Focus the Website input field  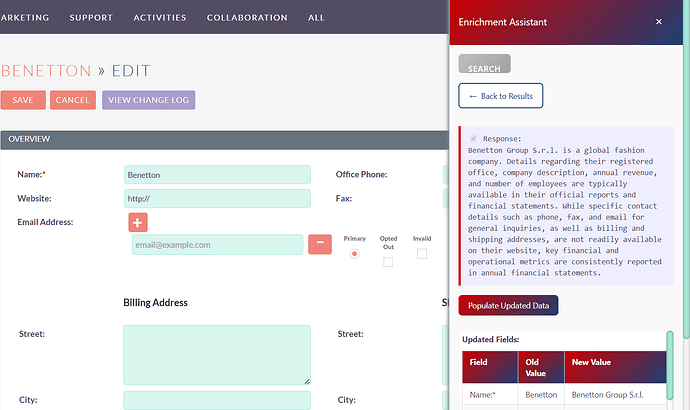(x=217, y=199)
